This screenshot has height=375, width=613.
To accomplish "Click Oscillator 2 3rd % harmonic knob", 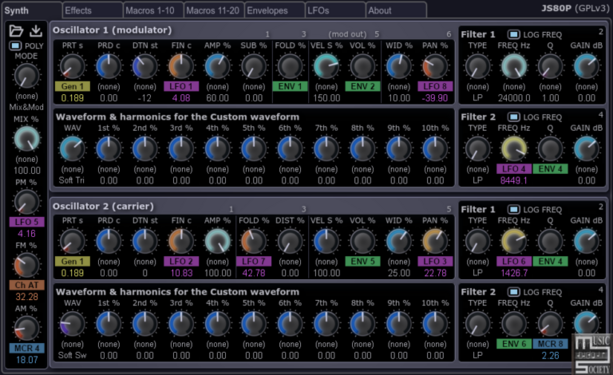I will click(181, 323).
